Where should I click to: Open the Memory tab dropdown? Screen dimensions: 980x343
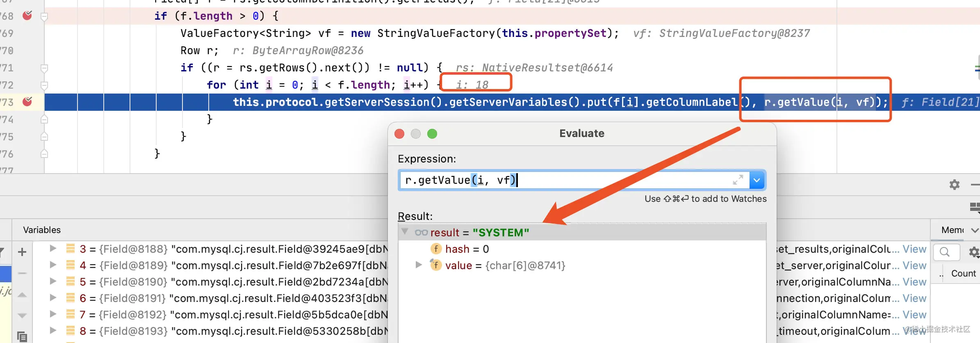click(x=975, y=230)
